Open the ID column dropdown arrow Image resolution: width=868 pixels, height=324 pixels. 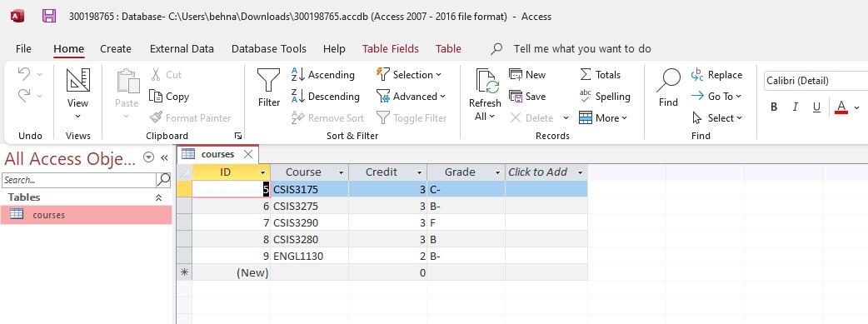click(x=263, y=172)
